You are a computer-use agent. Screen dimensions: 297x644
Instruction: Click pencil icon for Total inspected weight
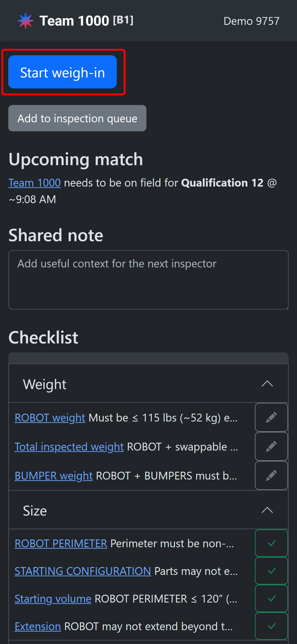click(271, 446)
